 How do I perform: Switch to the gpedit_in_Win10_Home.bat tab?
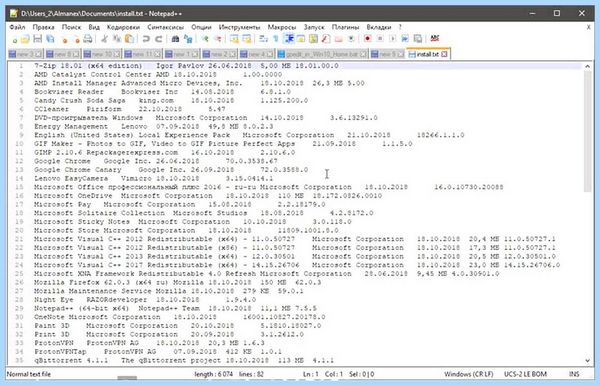pos(322,54)
